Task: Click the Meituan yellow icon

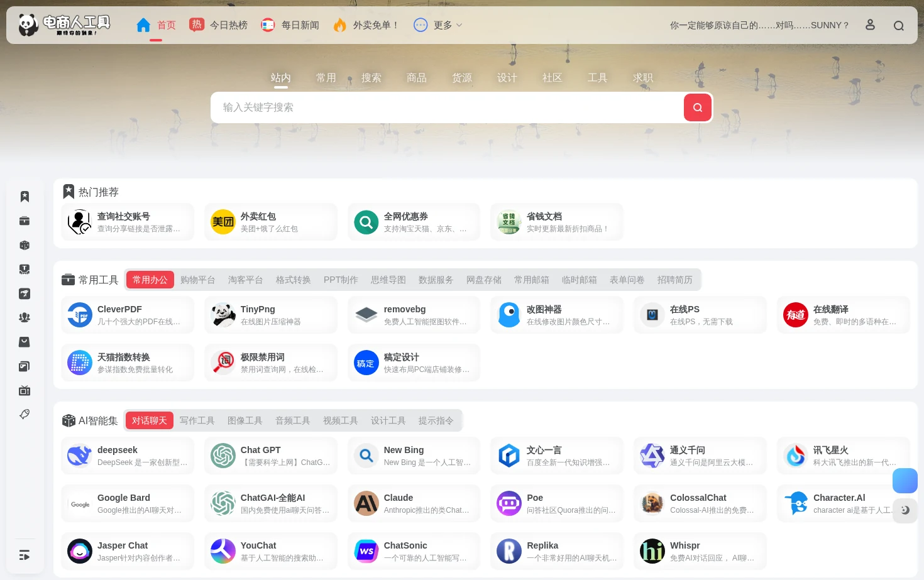Action: coord(223,222)
